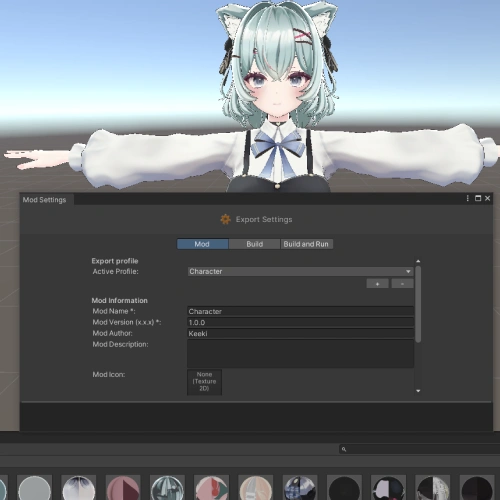Click the search magnifier icon
Image resolution: width=500 pixels, height=500 pixels.
pyautogui.click(x=344, y=449)
